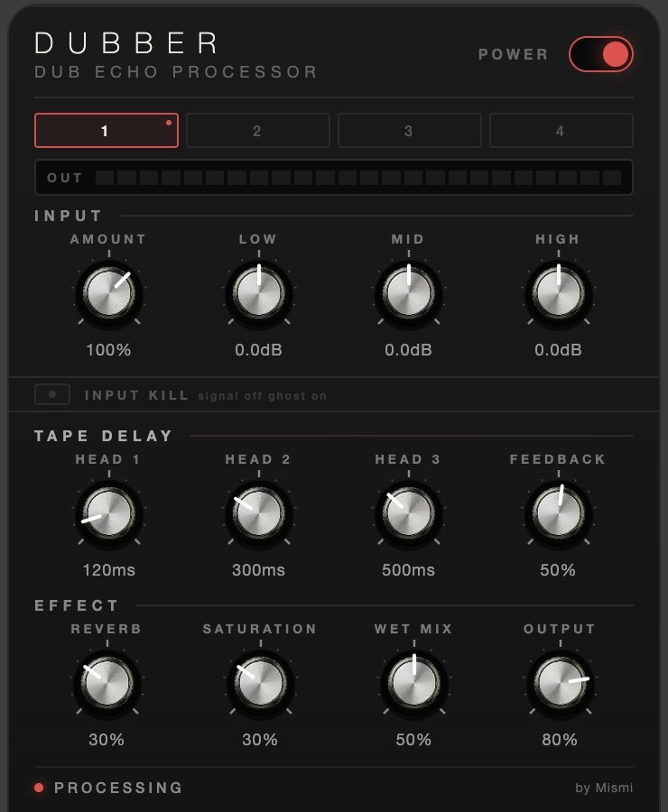
Task: Click the HIGH EQ knob
Action: (x=558, y=292)
